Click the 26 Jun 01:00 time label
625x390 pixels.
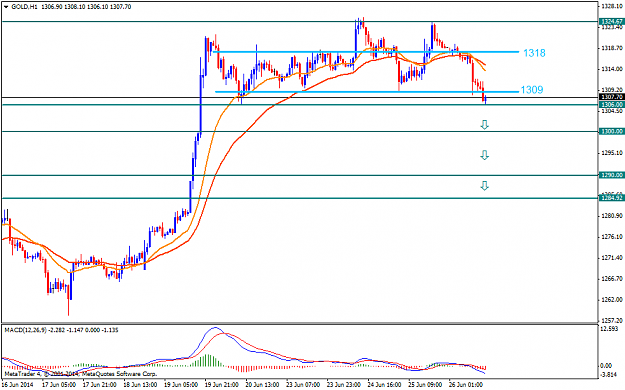pyautogui.click(x=466, y=385)
